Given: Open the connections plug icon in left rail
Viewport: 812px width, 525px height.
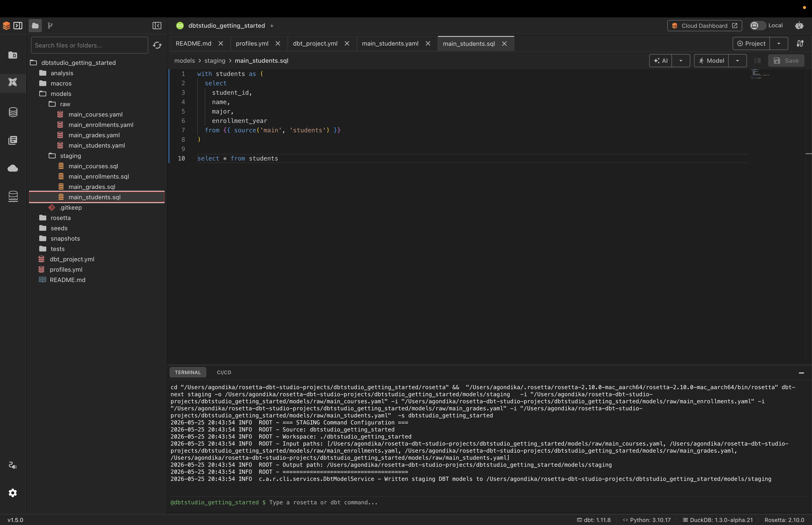Looking at the screenshot, I should click(x=13, y=465).
